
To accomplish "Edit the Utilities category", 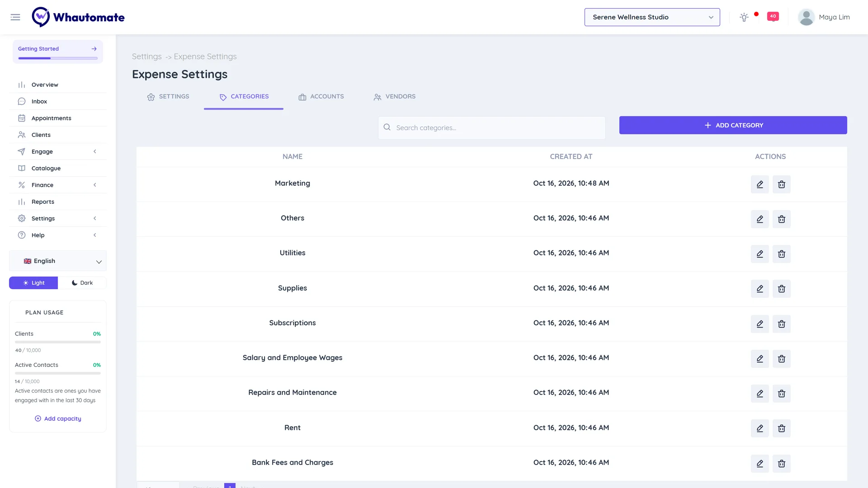I will [x=760, y=254].
